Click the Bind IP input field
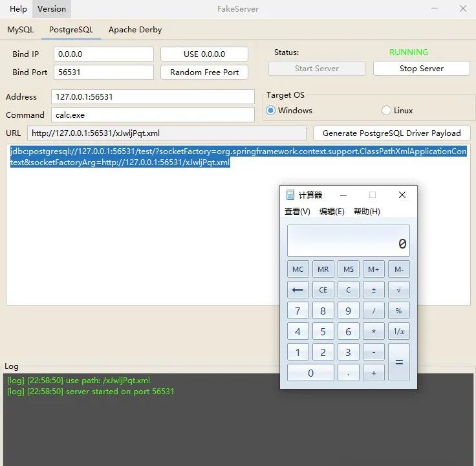 (104, 54)
